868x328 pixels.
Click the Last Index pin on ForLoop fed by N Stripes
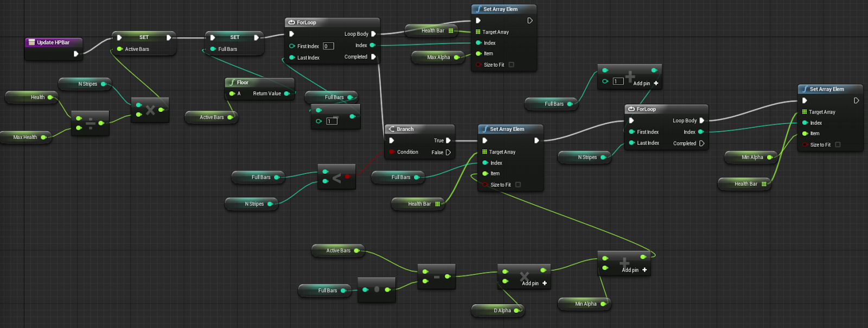pos(631,143)
